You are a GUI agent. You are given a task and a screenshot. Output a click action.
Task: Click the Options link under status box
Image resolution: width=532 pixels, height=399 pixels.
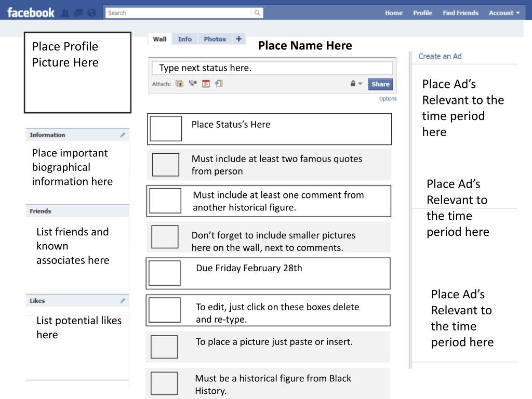(x=388, y=99)
